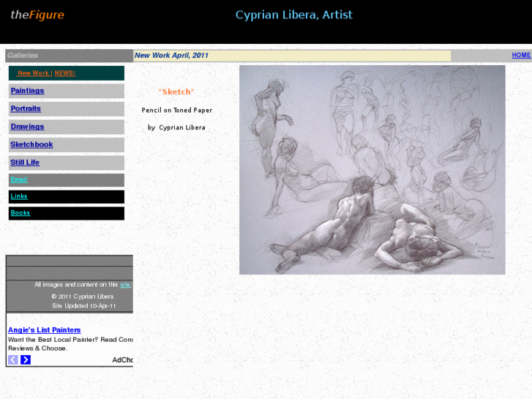
Task: Open the Angie's List Painters ad
Action: point(45,329)
